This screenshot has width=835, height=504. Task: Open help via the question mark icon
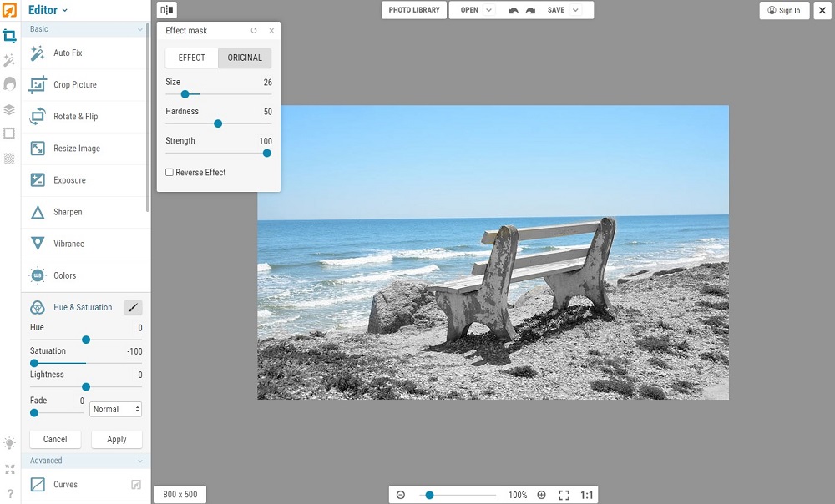tap(9, 493)
